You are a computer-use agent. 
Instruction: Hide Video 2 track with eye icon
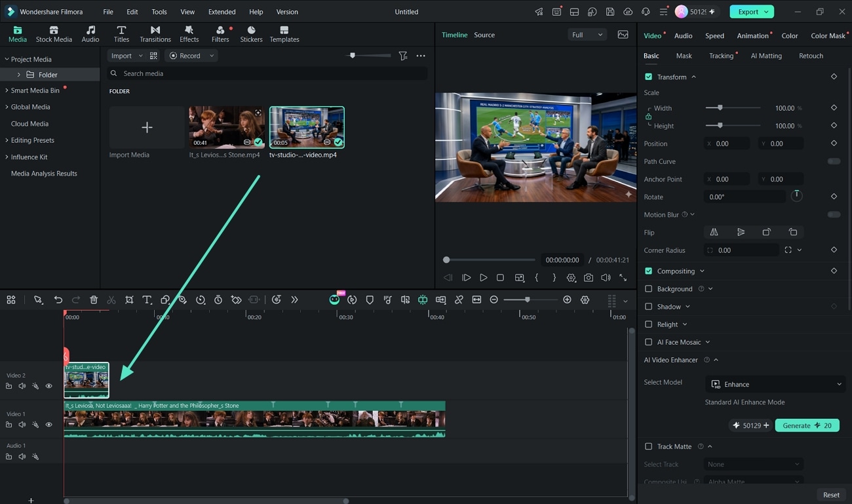coord(48,386)
